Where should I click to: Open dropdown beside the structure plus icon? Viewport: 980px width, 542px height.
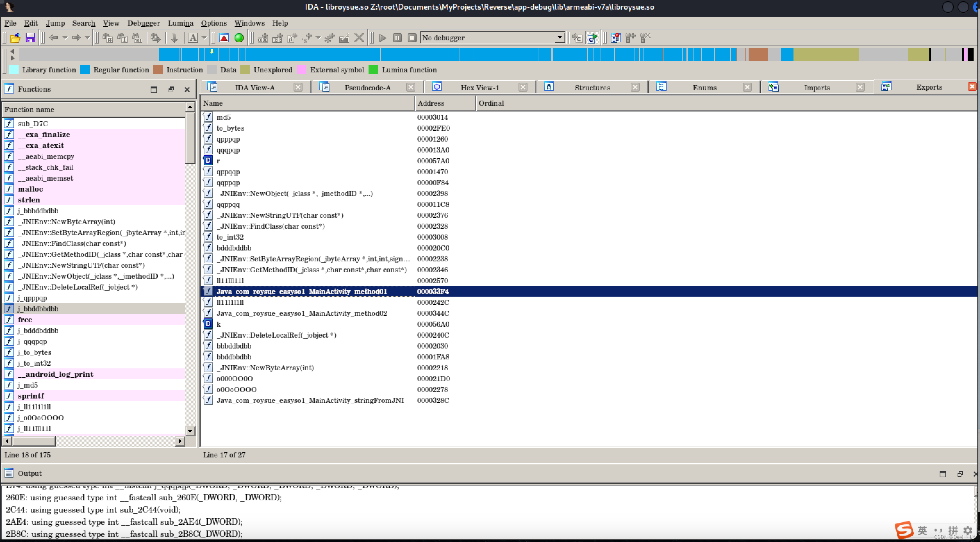319,38
